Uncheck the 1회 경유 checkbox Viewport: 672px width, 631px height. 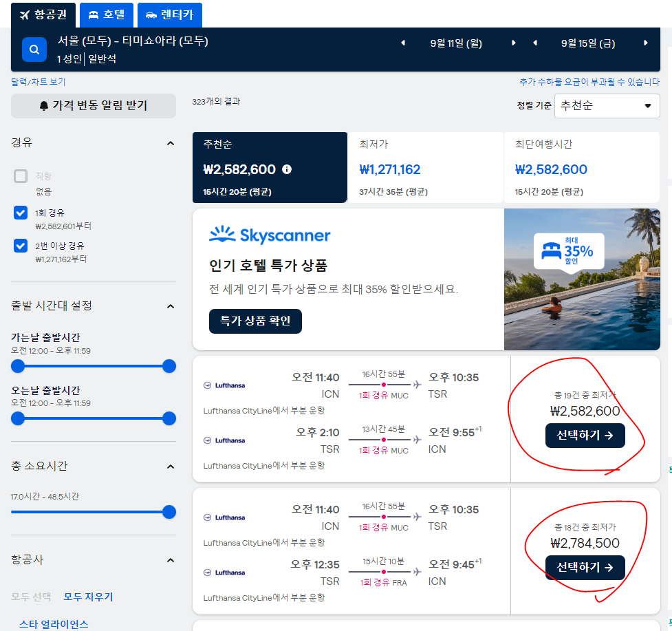[x=21, y=213]
